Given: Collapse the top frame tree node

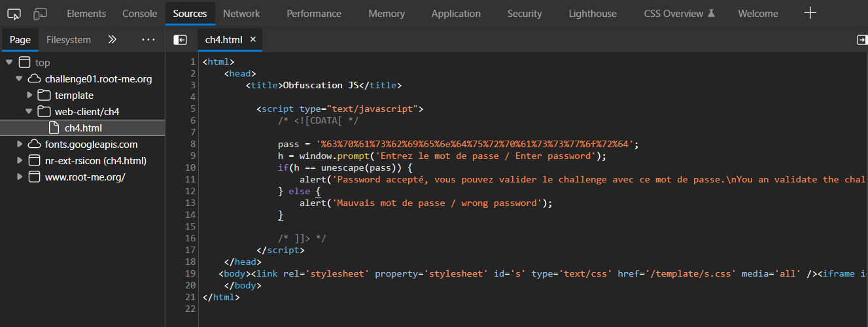Looking at the screenshot, I should point(9,63).
